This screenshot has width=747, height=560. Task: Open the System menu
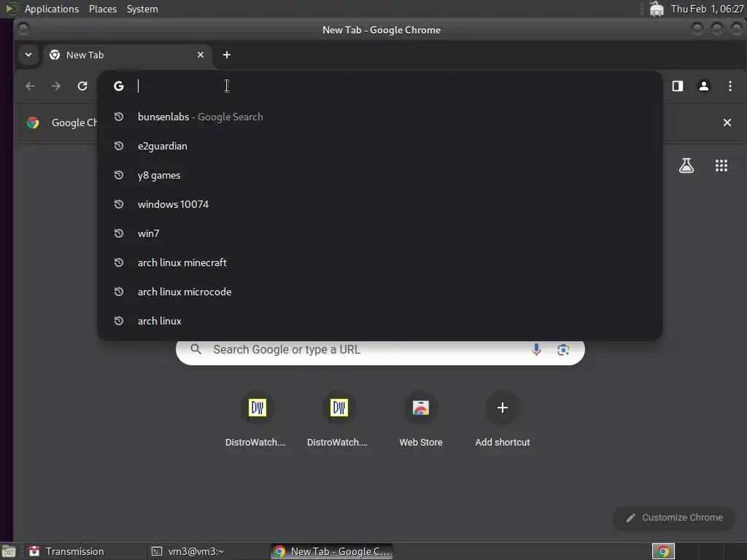(142, 9)
